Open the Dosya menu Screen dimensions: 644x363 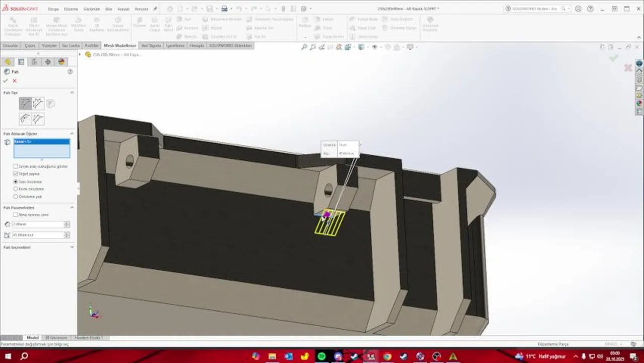(53, 9)
